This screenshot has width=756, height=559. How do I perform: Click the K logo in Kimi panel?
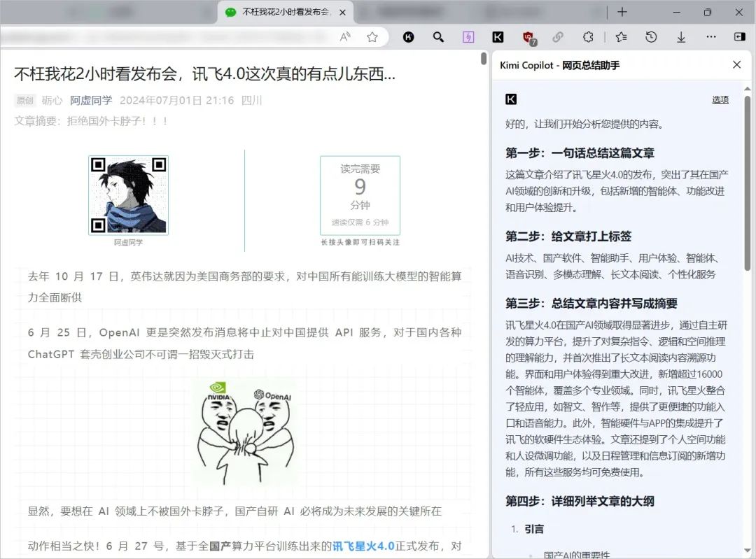pos(511,99)
